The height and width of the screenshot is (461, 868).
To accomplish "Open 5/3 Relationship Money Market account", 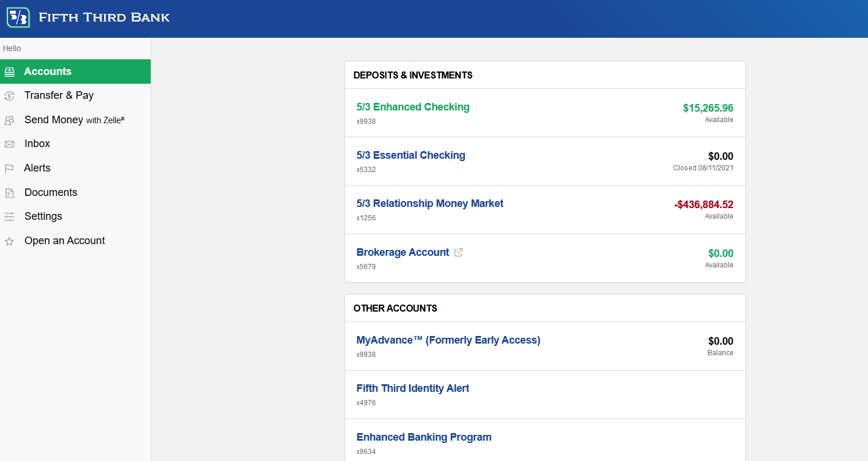I will point(430,203).
